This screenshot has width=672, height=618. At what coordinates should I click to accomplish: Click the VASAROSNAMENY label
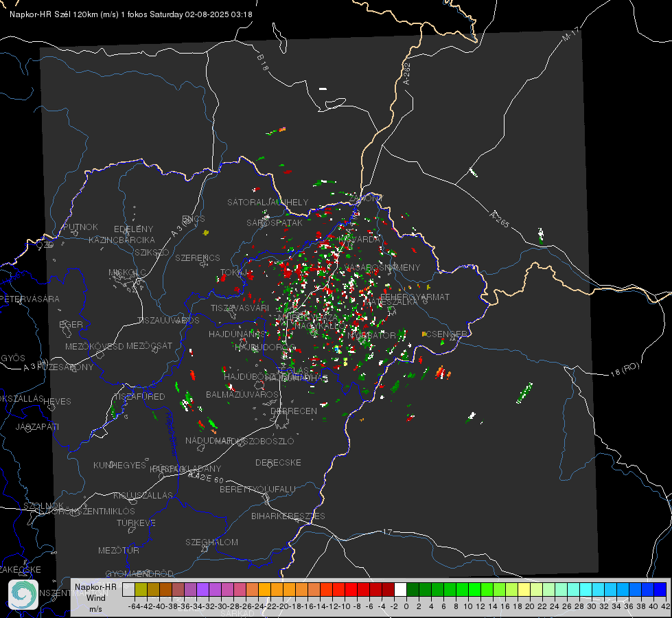(382, 267)
